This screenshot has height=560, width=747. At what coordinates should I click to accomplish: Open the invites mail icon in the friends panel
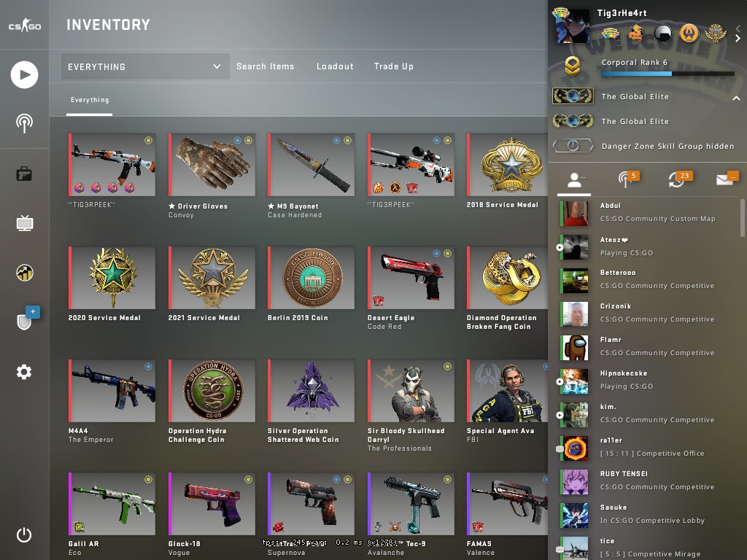[726, 179]
